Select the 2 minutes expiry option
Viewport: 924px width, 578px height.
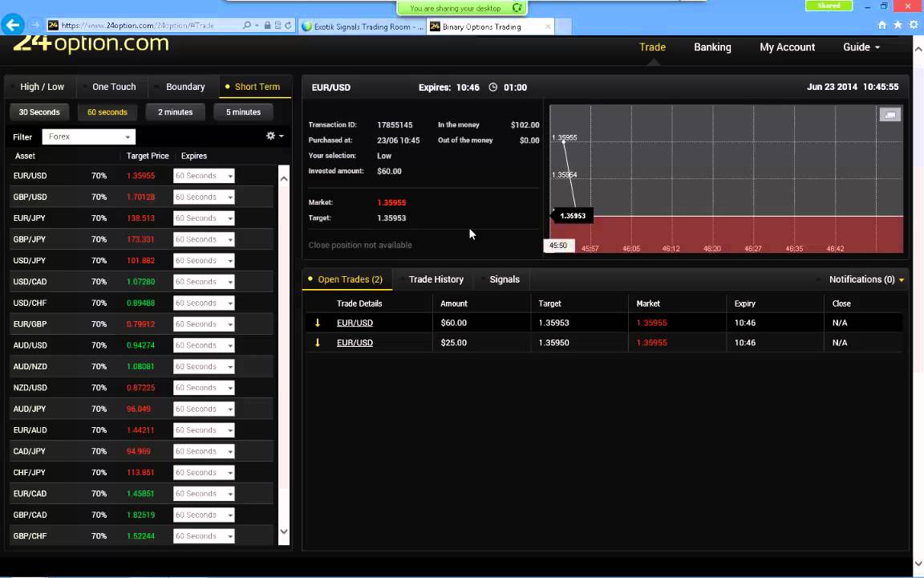175,112
